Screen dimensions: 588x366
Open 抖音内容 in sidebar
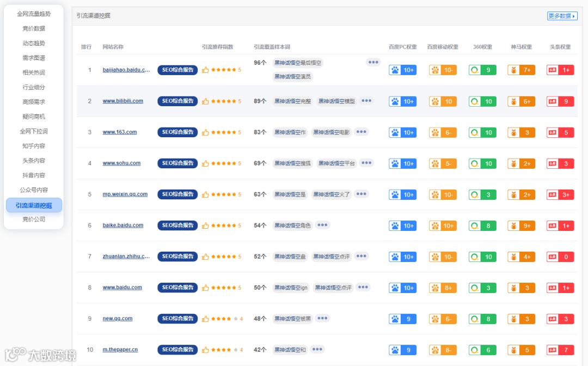[x=34, y=175]
